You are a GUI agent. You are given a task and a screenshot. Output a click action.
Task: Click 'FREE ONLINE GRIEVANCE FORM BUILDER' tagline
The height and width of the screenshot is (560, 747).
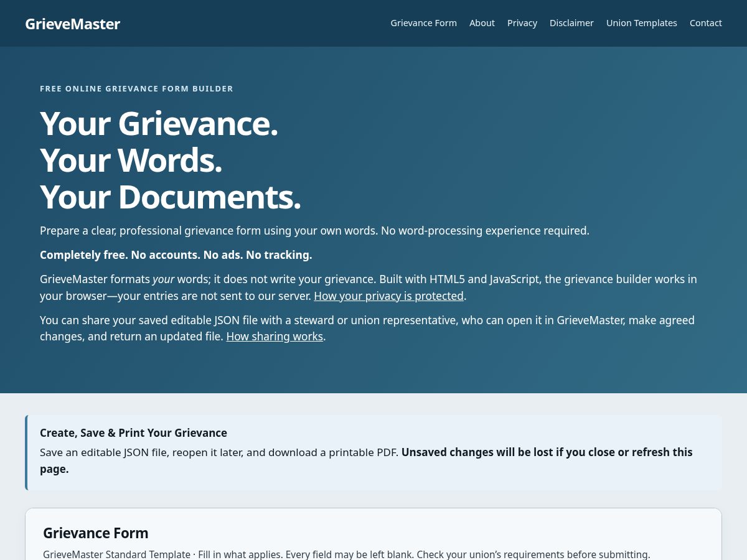pos(136,89)
